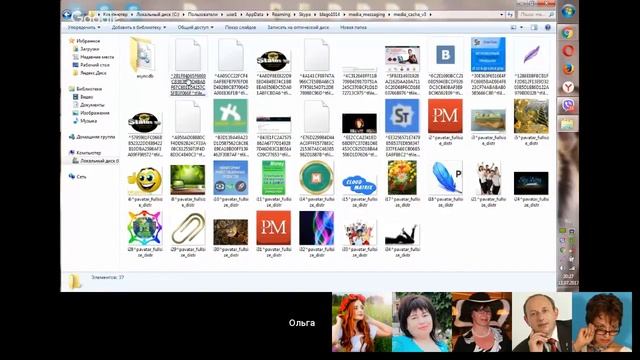Screen dimensions: 640x360
Task: Click the participant in turquoise top
Action: coord(422,322)
